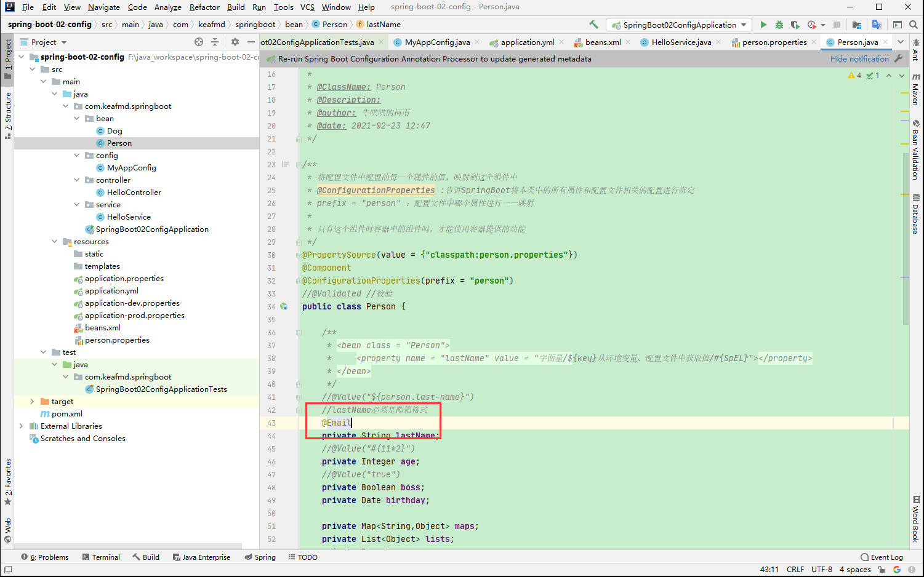Viewport: 924px width, 577px height.
Task: Click the Hide notification link
Action: [x=859, y=58]
